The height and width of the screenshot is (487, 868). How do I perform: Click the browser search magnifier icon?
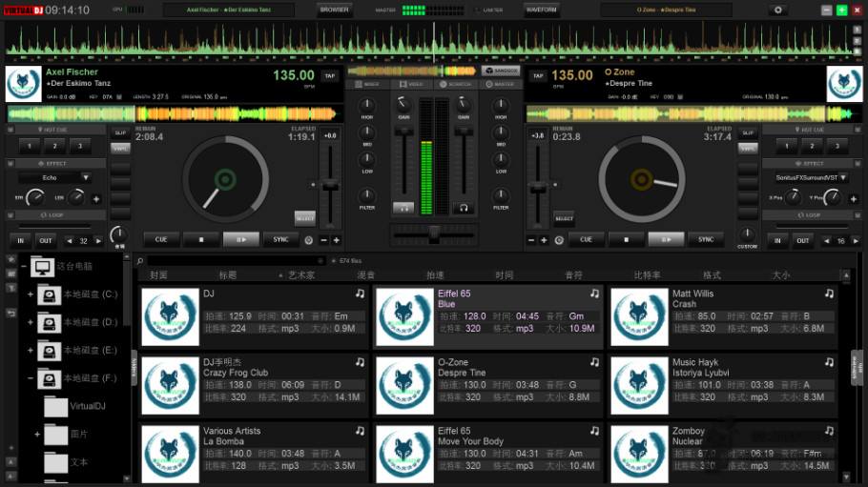point(140,261)
